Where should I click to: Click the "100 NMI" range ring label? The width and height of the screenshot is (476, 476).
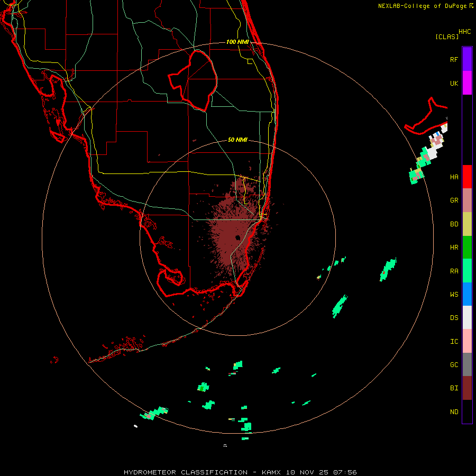[237, 42]
